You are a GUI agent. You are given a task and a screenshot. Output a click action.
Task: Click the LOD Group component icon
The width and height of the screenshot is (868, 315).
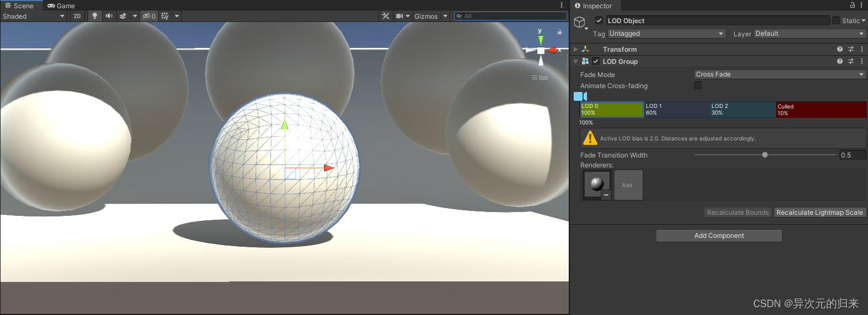pos(585,61)
